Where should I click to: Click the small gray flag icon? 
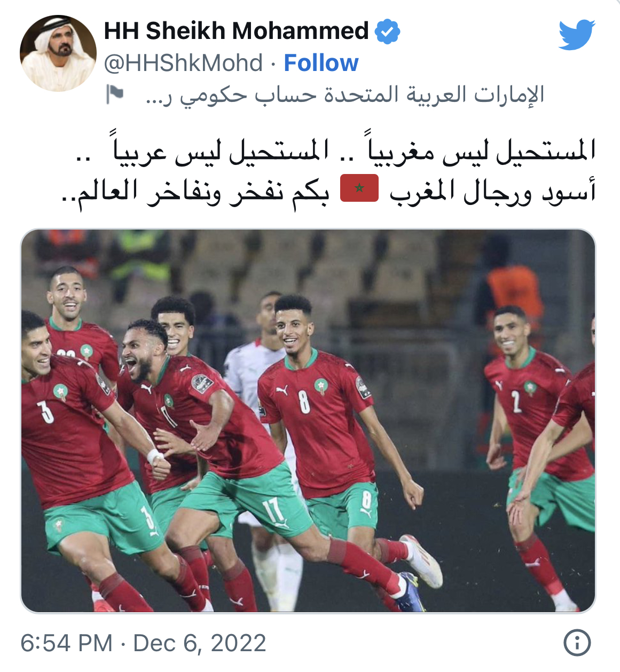(x=114, y=94)
